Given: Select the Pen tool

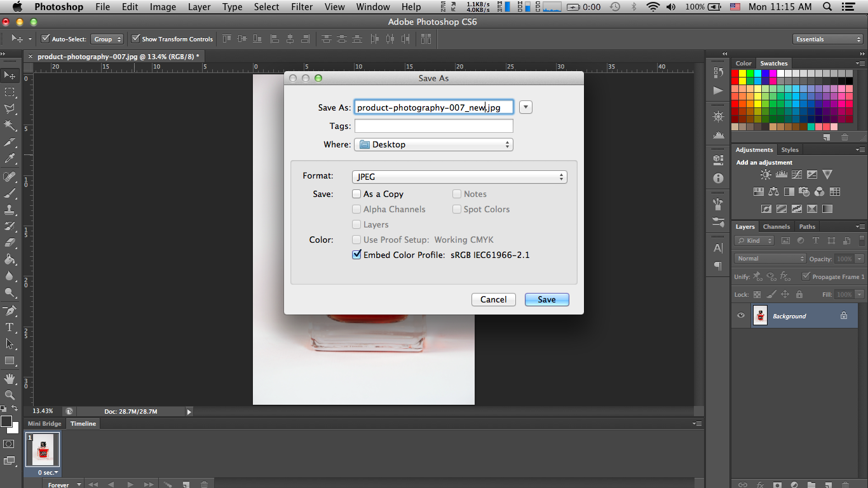Looking at the screenshot, I should 10,311.
